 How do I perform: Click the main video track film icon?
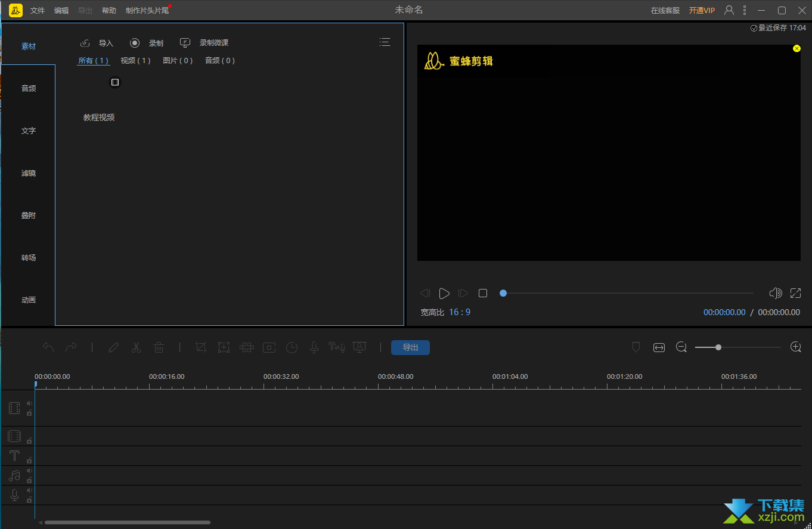click(14, 408)
